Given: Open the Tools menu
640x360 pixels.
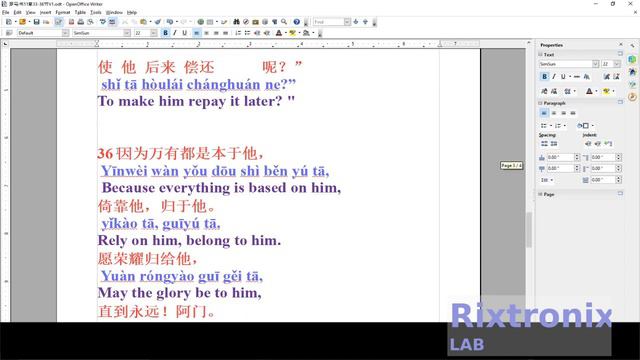Looking at the screenshot, I should [96, 12].
